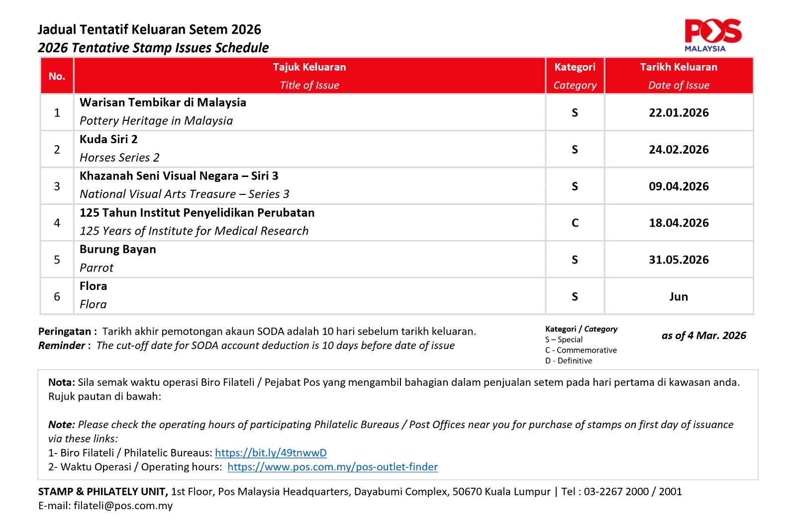Viewport: 796px width, 532px height.
Task: Click the document title Jadual Tentatif Keluaran Setem
Action: pyautogui.click(x=149, y=30)
